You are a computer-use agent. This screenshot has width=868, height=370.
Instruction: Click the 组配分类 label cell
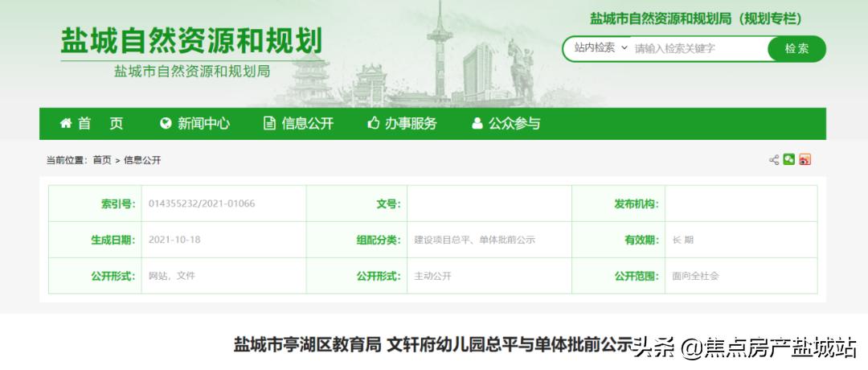[x=357, y=240]
